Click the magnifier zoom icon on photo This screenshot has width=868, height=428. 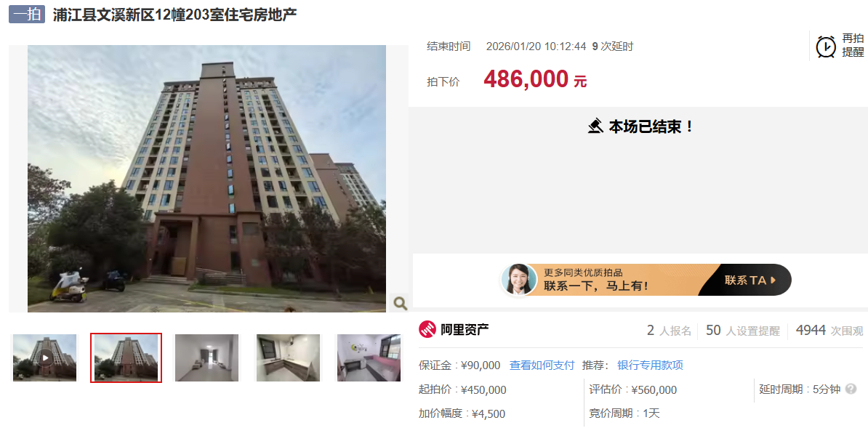400,303
